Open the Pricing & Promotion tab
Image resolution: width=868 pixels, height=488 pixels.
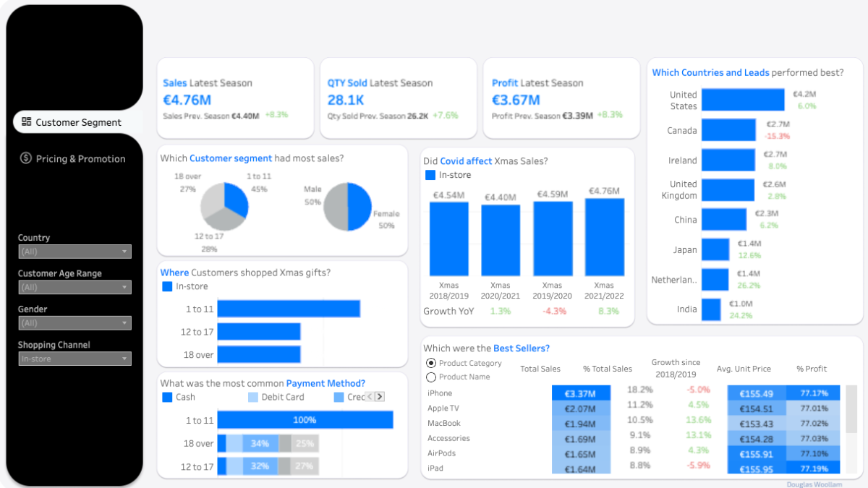pyautogui.click(x=80, y=159)
